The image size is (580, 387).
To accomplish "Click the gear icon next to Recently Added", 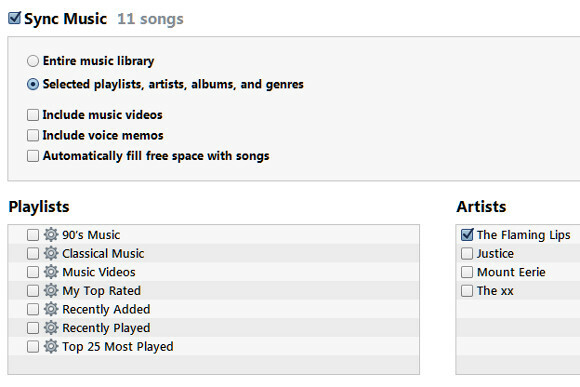I will (x=51, y=309).
